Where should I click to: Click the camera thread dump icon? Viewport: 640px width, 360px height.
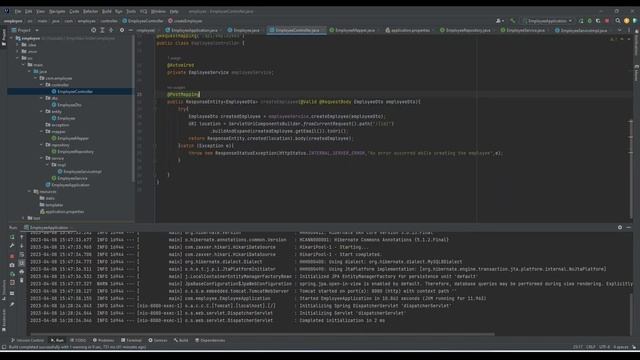pyautogui.click(x=12, y=265)
